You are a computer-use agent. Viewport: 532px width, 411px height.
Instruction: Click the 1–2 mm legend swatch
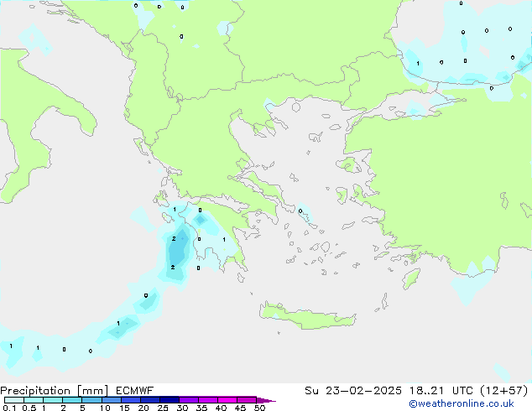pos(53,400)
